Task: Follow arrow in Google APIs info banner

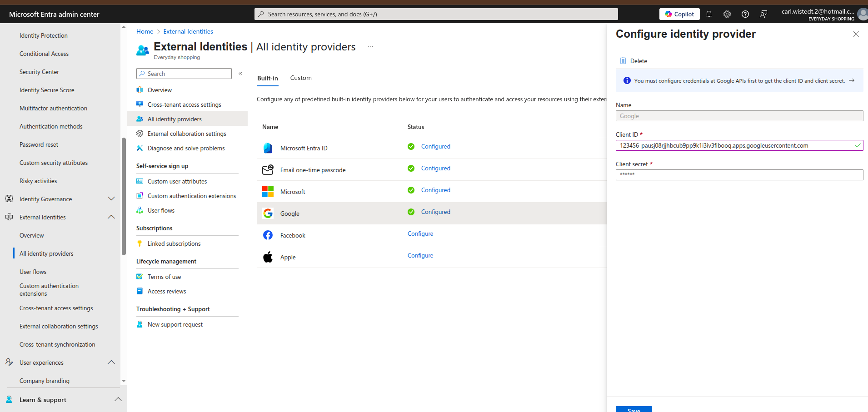Action: point(852,80)
